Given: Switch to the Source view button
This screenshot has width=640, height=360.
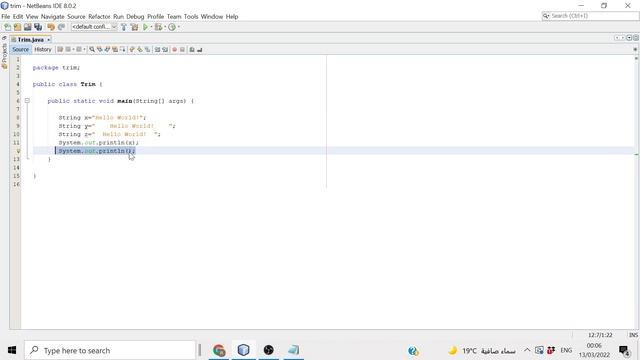Looking at the screenshot, I should [x=20, y=49].
